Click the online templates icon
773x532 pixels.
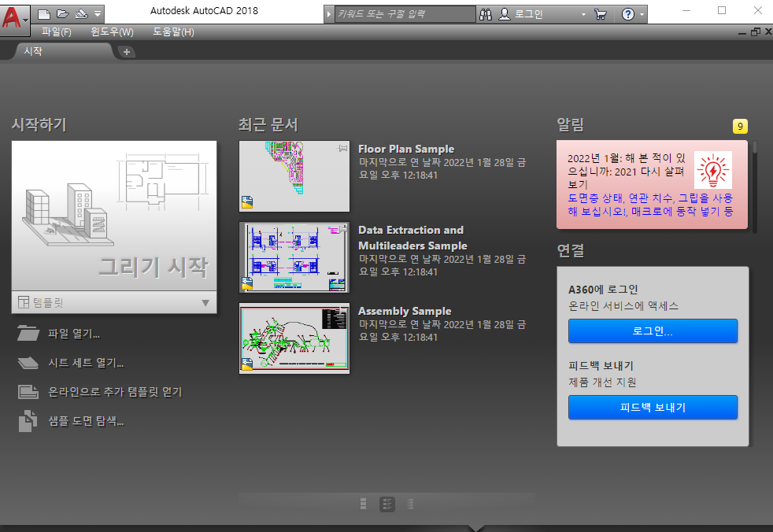(28, 392)
